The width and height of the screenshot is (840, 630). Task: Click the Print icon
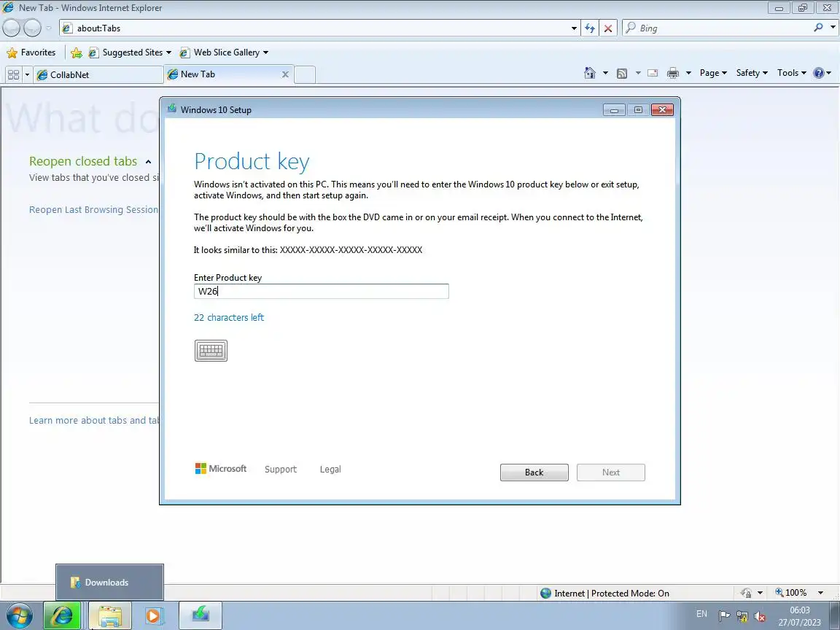(x=673, y=74)
